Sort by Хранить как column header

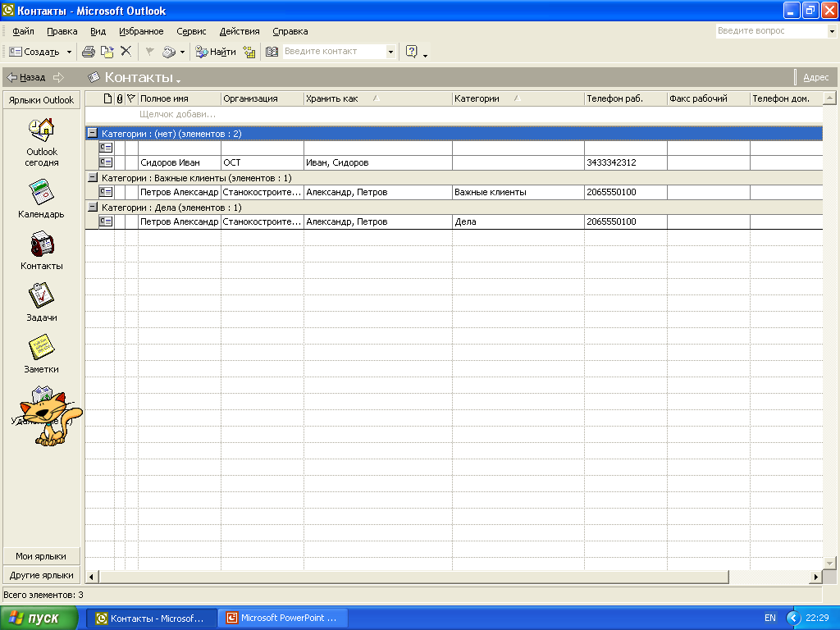pos(377,98)
